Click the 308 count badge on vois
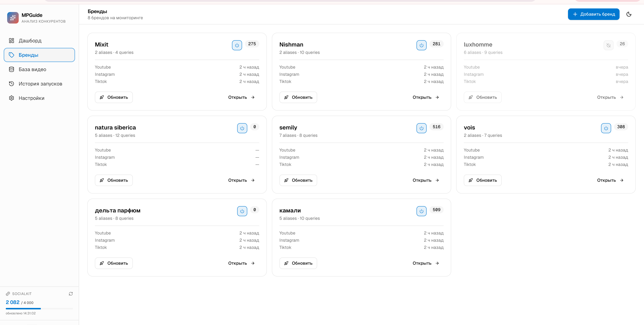 coord(621,127)
